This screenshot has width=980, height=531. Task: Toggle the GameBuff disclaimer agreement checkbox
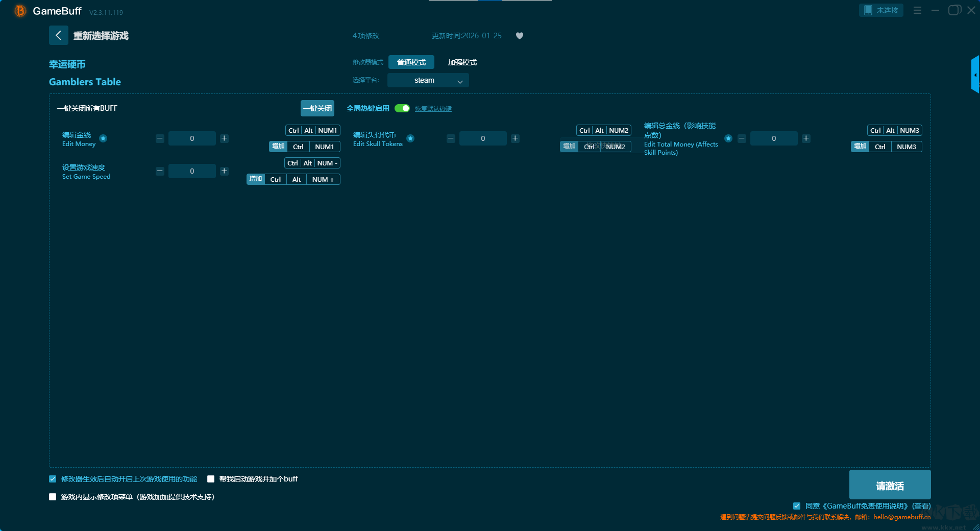[797, 506]
